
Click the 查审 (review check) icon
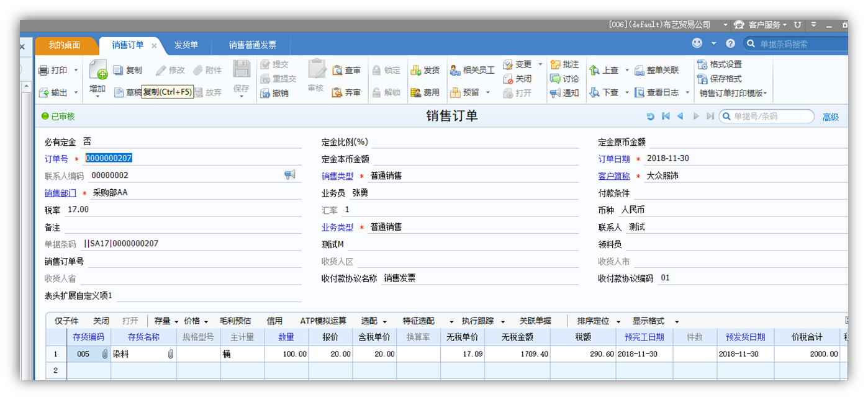(x=337, y=70)
